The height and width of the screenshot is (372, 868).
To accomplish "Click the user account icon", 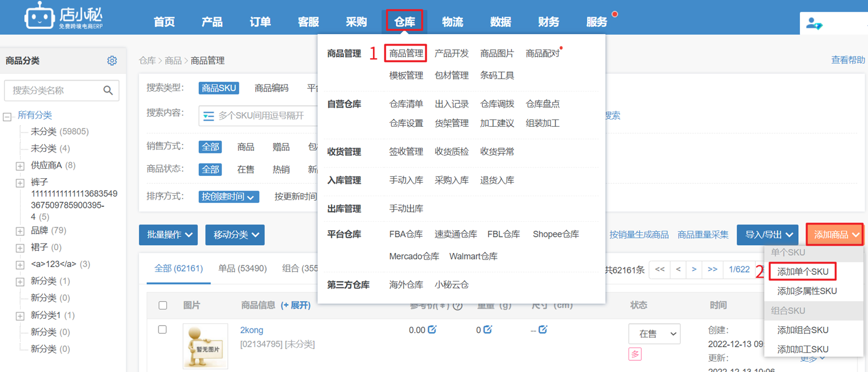I will (x=814, y=24).
